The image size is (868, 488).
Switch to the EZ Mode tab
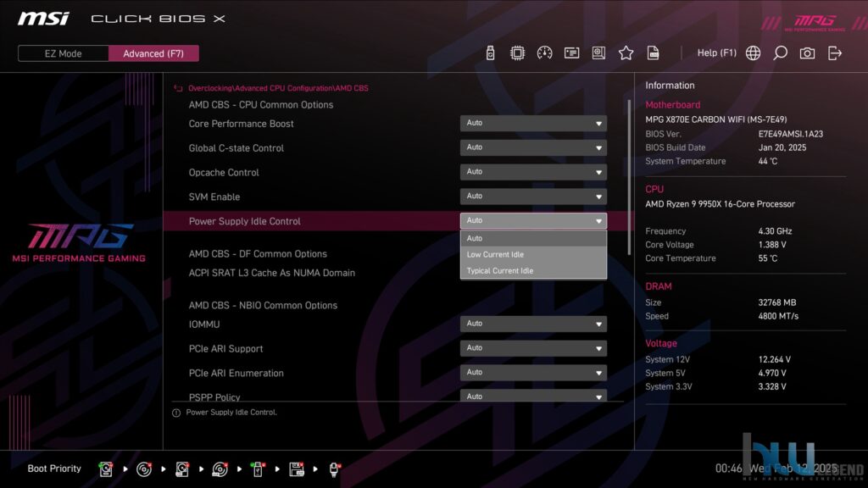[x=63, y=53]
